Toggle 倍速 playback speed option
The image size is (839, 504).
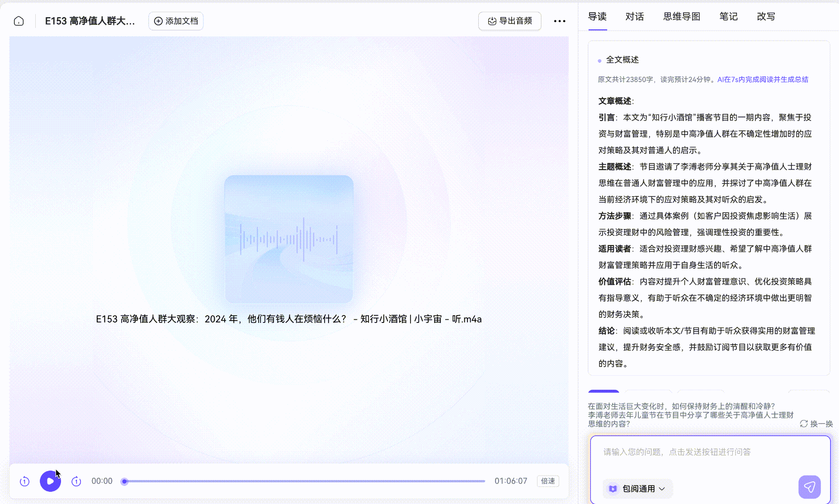click(x=547, y=481)
